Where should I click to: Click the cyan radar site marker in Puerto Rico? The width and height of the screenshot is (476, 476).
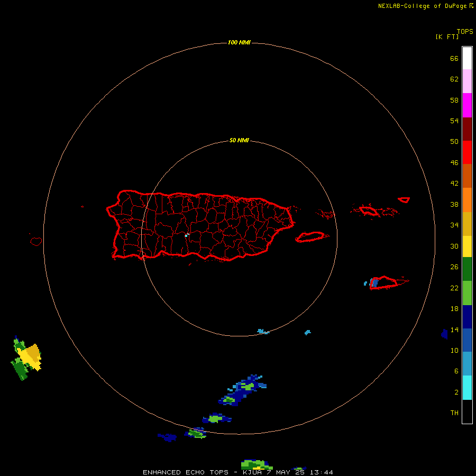pyautogui.click(x=187, y=235)
